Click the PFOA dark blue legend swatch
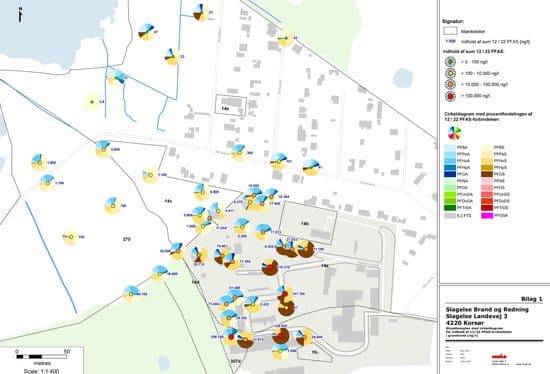 point(450,174)
